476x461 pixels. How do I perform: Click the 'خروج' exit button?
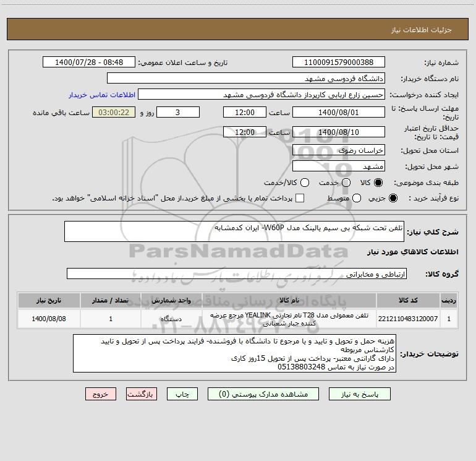coord(101,394)
